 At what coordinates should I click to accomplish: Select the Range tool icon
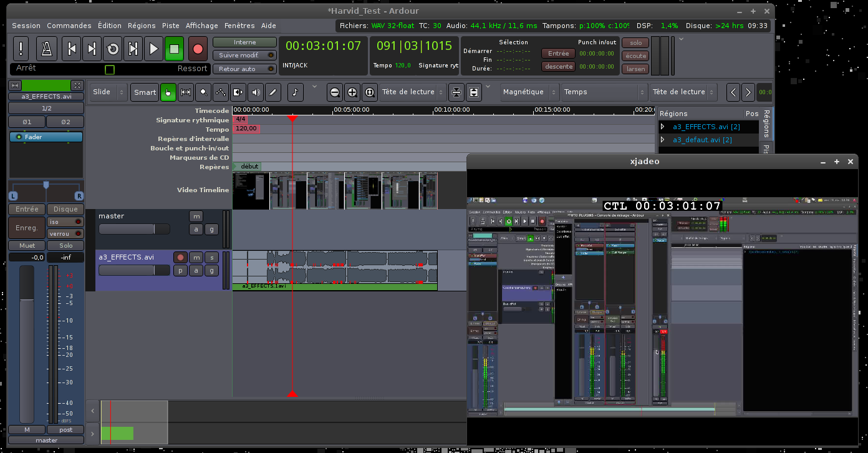pos(186,92)
